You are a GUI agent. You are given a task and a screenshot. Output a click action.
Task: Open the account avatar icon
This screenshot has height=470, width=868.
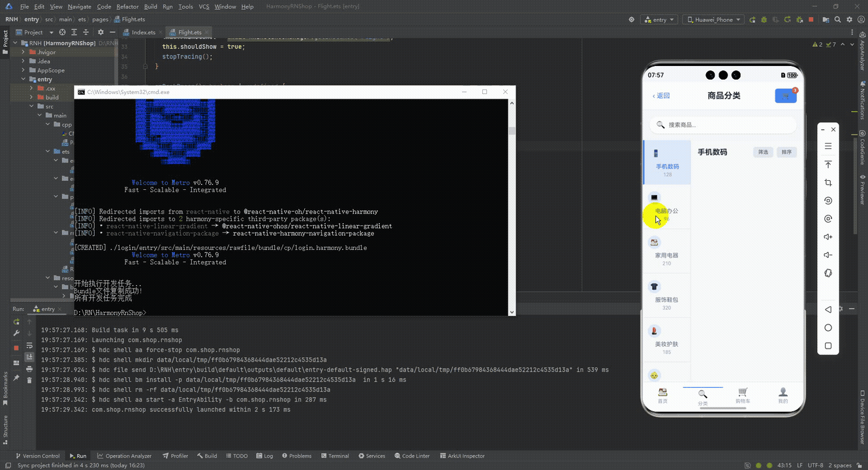tap(861, 20)
